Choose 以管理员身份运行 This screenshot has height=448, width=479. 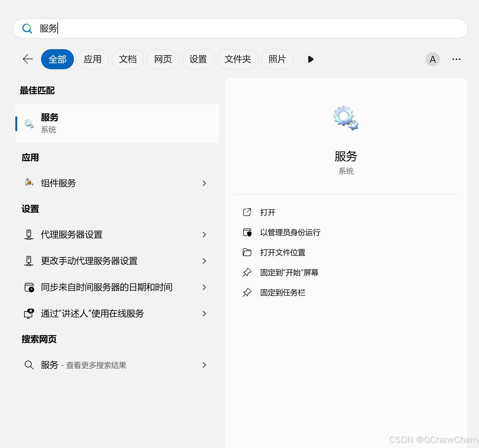(290, 232)
